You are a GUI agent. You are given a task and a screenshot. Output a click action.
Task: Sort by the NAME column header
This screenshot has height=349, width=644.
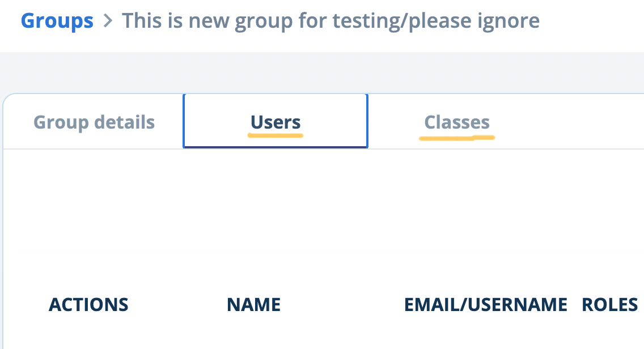253,305
